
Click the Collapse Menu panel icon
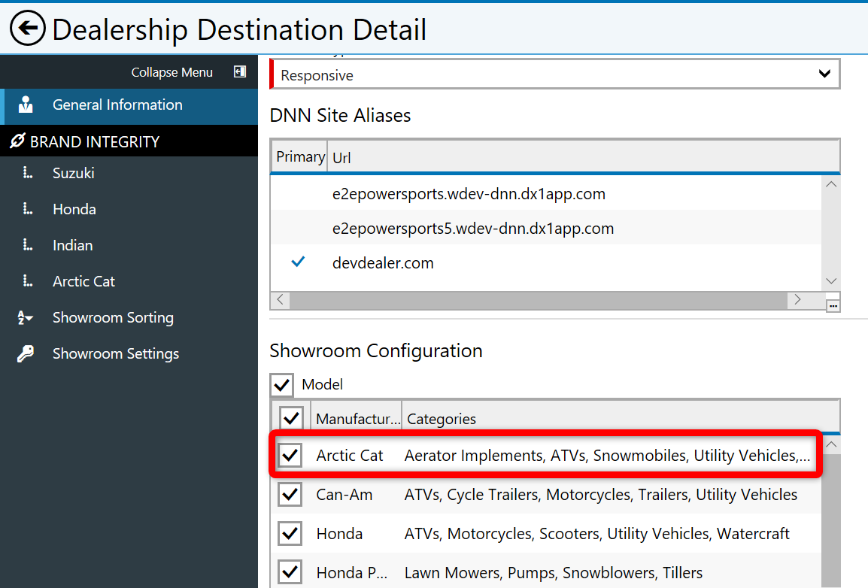(x=240, y=72)
